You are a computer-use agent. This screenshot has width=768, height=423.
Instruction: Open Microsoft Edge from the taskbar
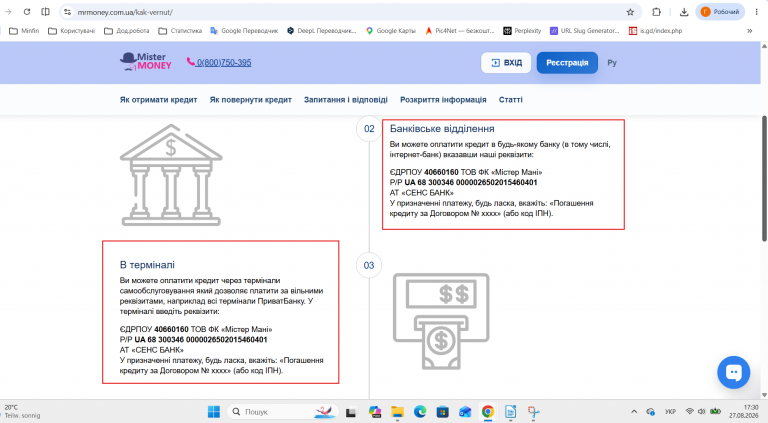pos(420,412)
